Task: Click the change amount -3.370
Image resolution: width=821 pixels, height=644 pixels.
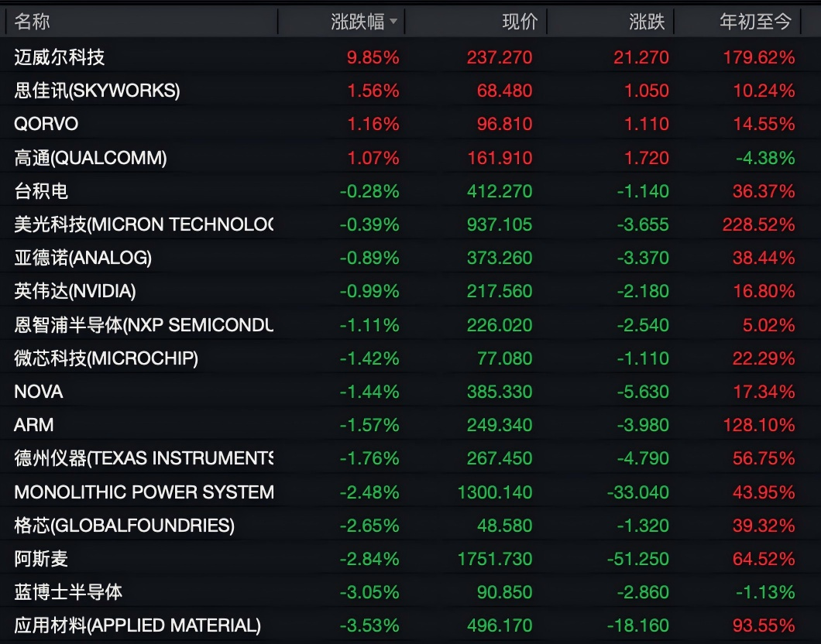Action: 643,258
